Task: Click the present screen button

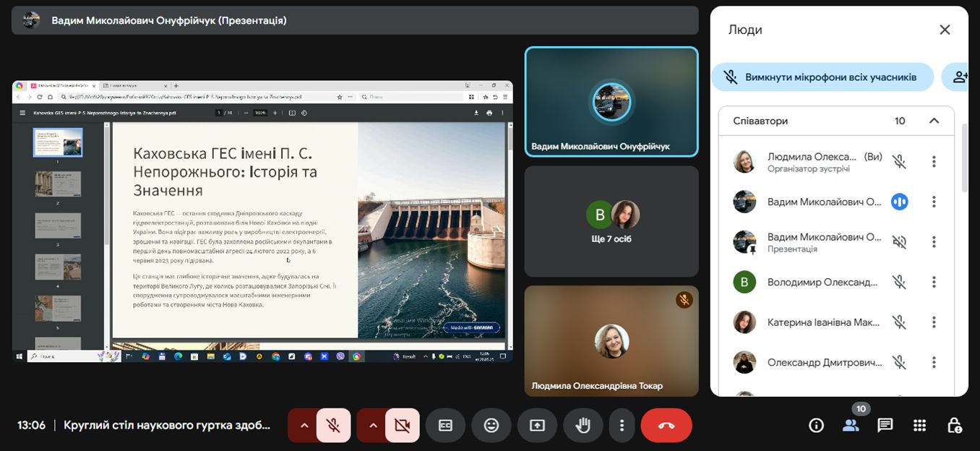Action: tap(537, 426)
